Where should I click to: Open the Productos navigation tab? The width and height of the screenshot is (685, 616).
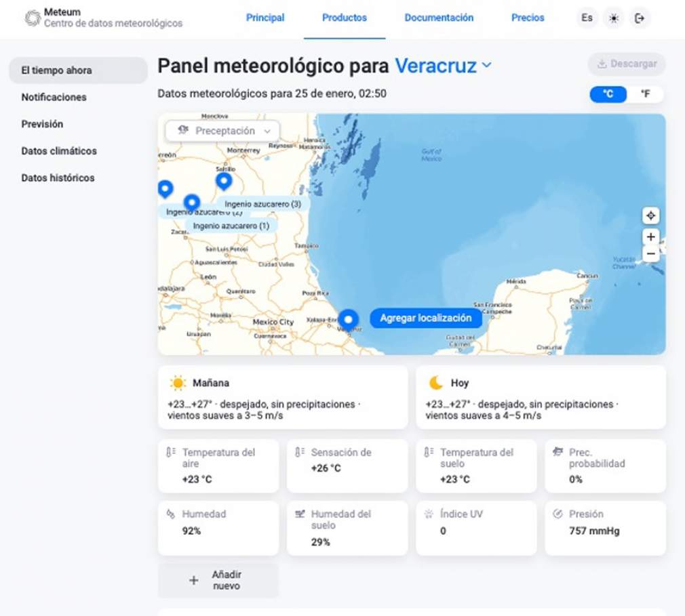(x=345, y=18)
